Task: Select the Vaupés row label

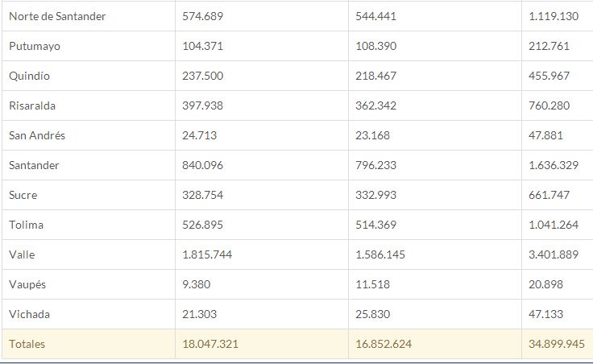Action: coord(27,284)
